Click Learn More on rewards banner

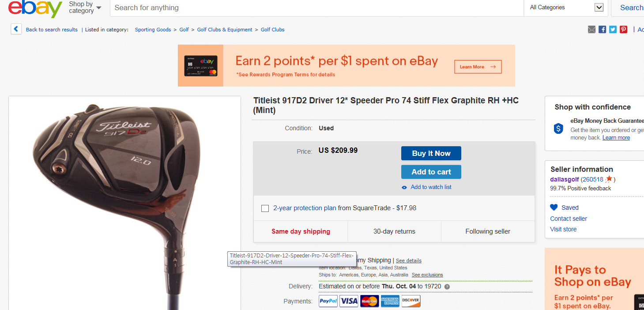(478, 67)
